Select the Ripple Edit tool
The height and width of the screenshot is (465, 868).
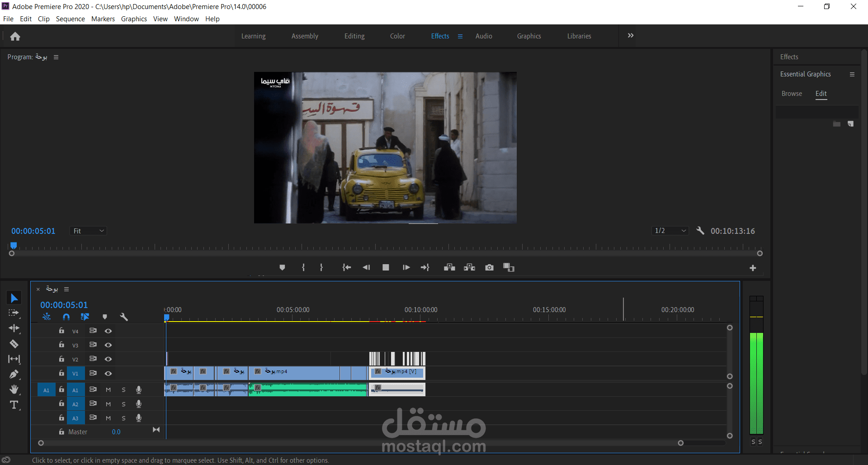pos(14,328)
